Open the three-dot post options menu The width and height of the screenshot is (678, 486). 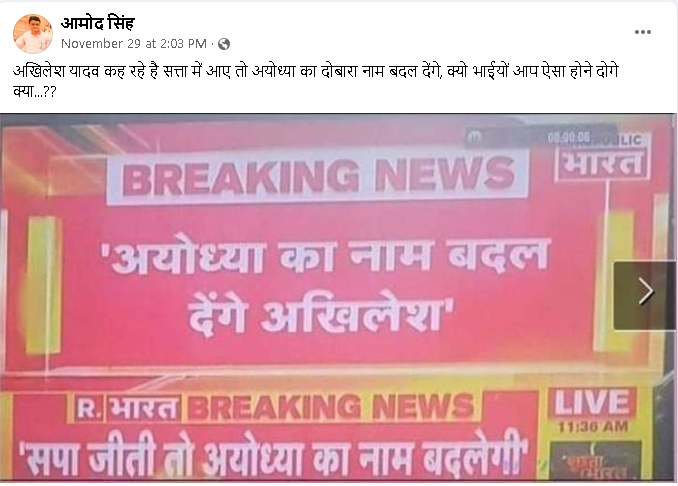(643, 32)
